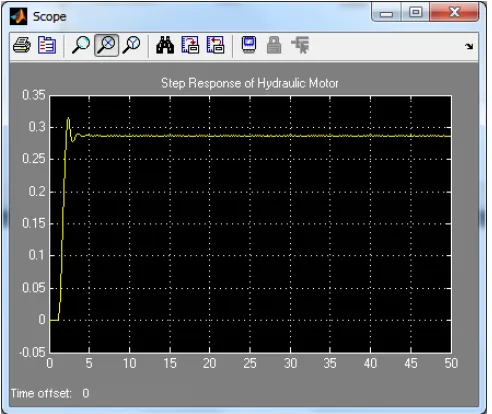
Task: Click the y-axis label 0.3
Action: click(37, 127)
